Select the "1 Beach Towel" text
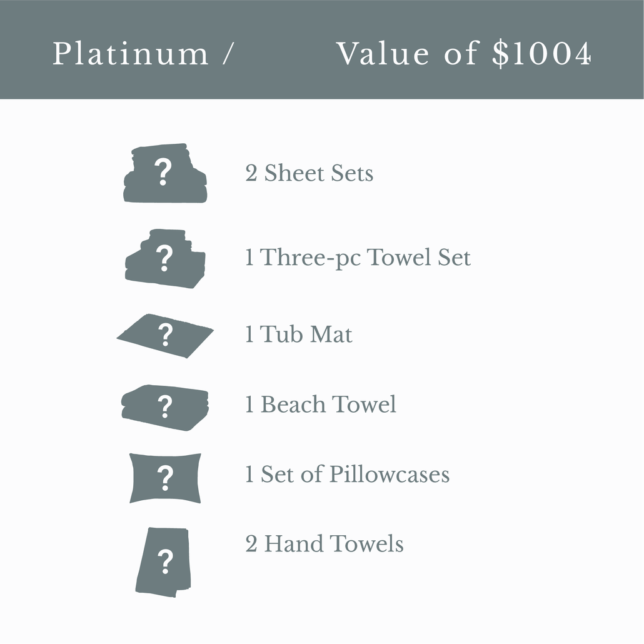Screen dimensions: 644x644 point(320,405)
